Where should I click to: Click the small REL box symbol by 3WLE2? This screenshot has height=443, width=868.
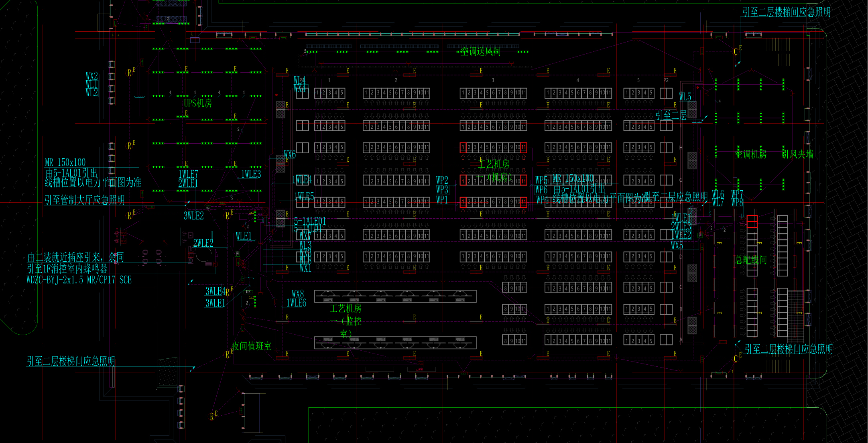208,207
